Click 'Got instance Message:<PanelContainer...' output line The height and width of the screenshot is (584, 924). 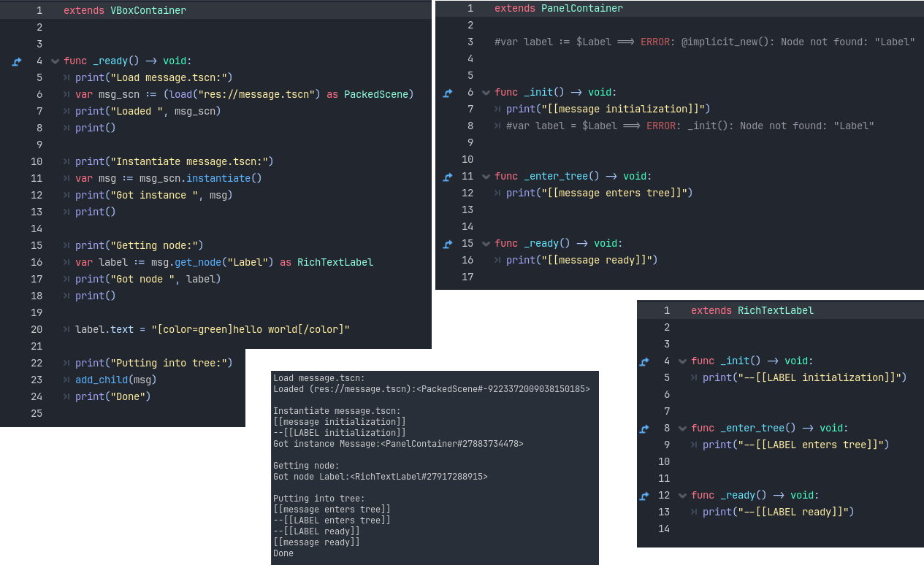tap(398, 444)
